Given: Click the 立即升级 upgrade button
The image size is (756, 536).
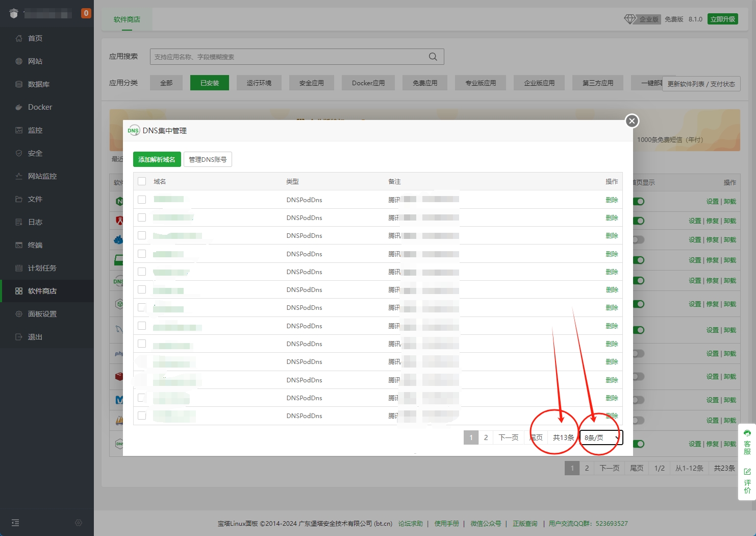Looking at the screenshot, I should click(723, 19).
